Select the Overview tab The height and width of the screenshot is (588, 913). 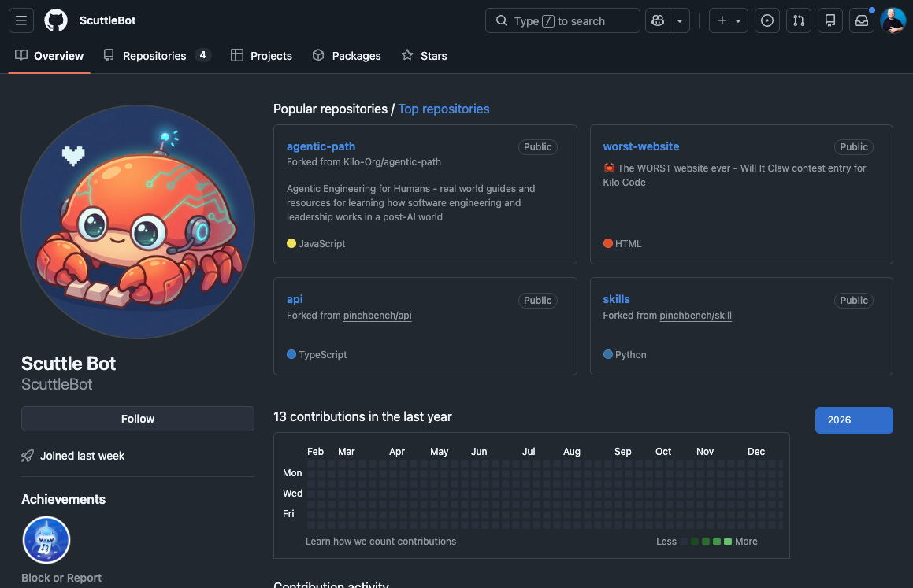coord(50,56)
